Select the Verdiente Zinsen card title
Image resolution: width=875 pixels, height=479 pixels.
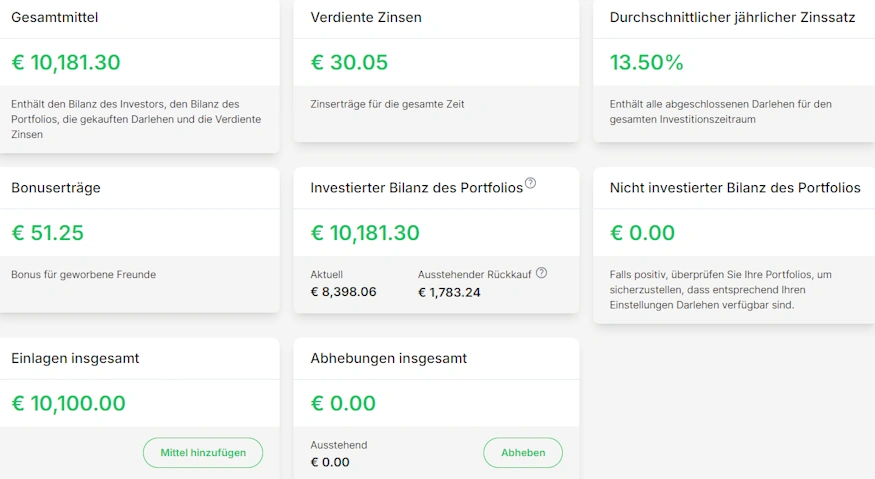[366, 17]
